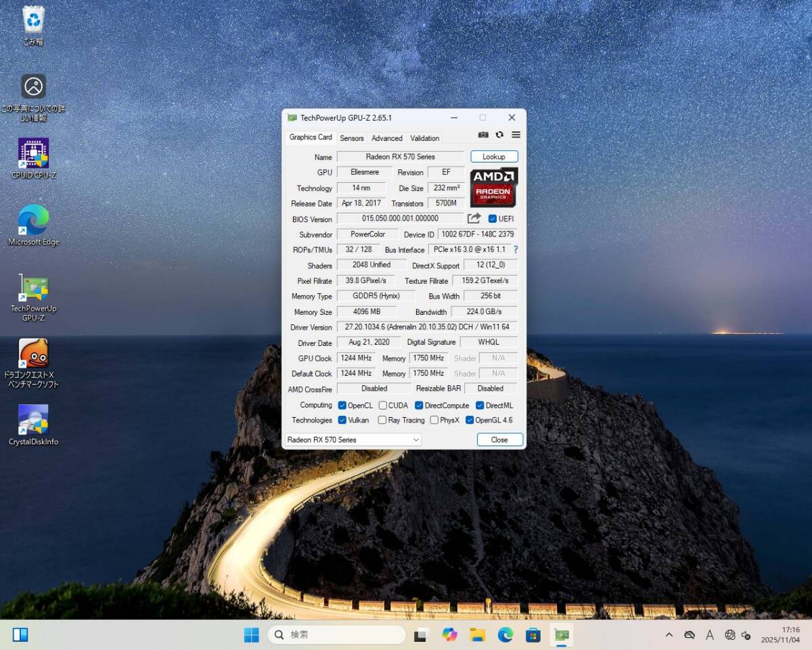Click the GPU-Z screenshot camera icon

[483, 135]
